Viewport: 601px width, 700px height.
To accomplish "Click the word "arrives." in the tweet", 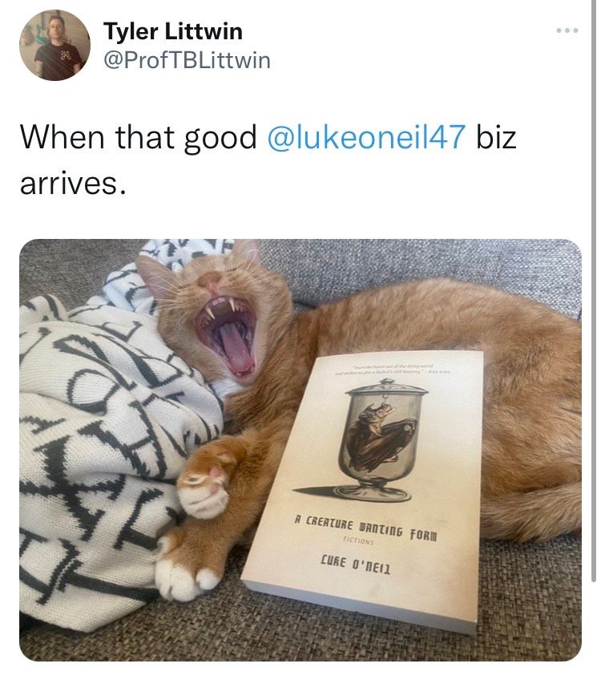I will (73, 184).
